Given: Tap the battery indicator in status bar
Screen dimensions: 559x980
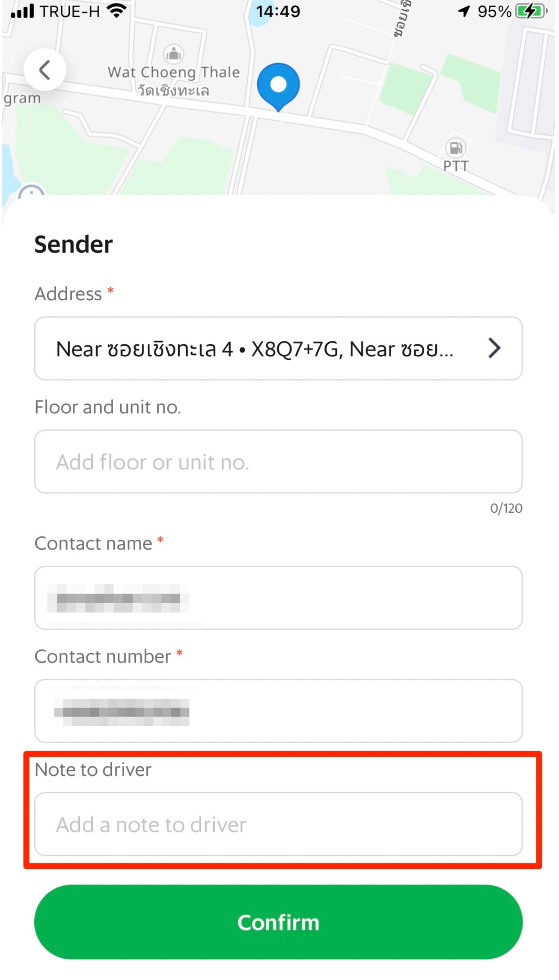Looking at the screenshot, I should click(x=531, y=11).
